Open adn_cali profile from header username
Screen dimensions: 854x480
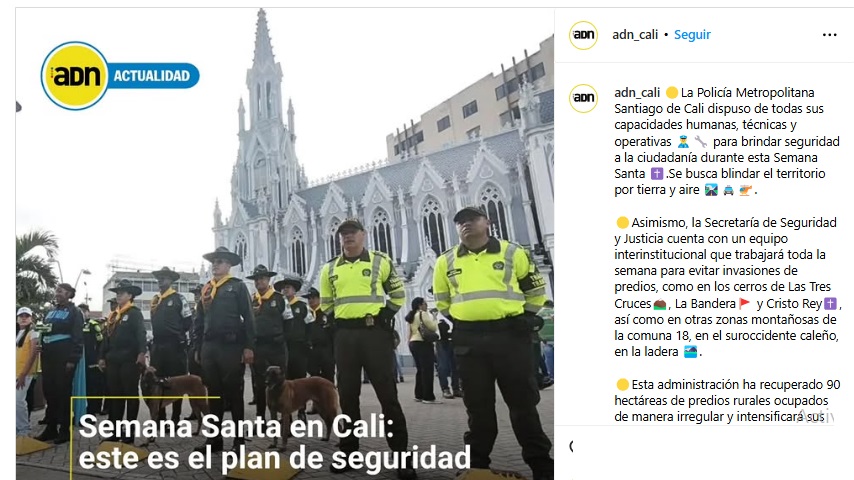pyautogui.click(x=635, y=35)
